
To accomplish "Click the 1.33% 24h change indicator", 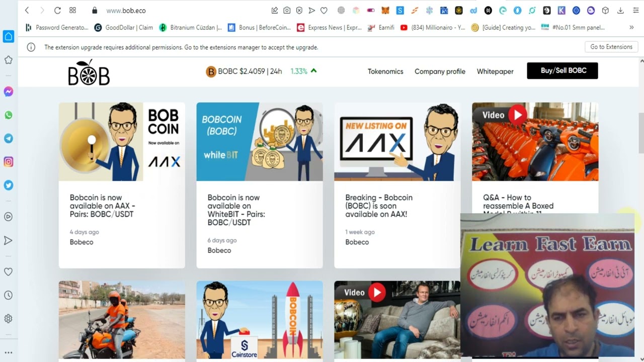I will pos(303,71).
